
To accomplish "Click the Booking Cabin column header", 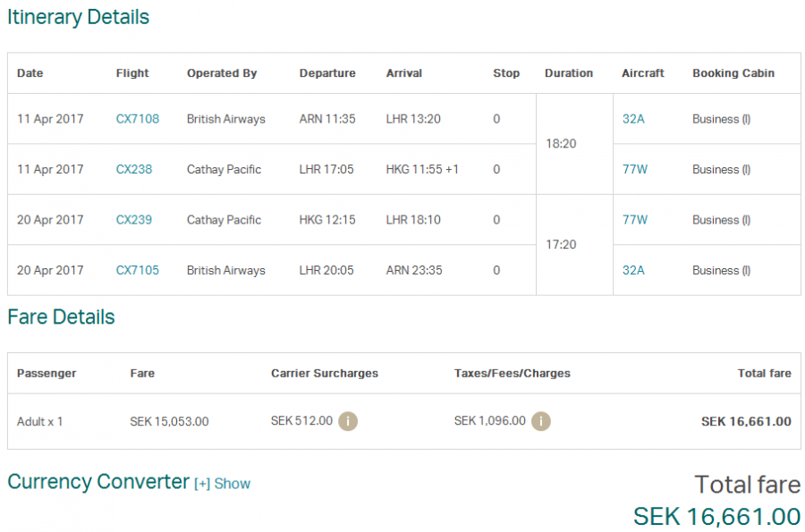I will coord(733,73).
